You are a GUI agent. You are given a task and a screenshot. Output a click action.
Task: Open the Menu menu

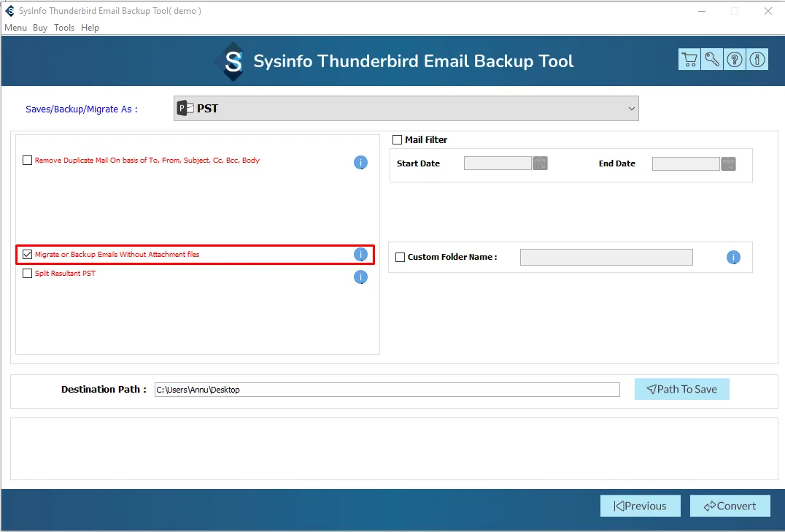click(x=15, y=28)
